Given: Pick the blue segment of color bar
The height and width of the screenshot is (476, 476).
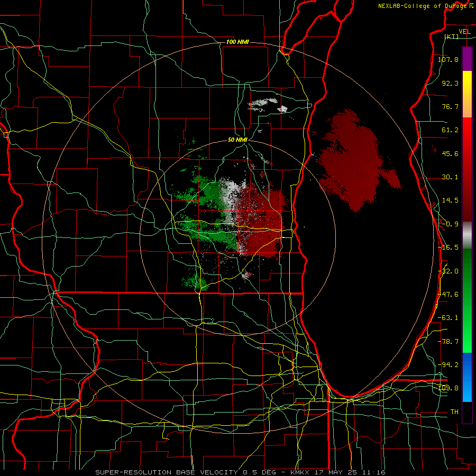Looking at the screenshot, I should coord(467,377).
